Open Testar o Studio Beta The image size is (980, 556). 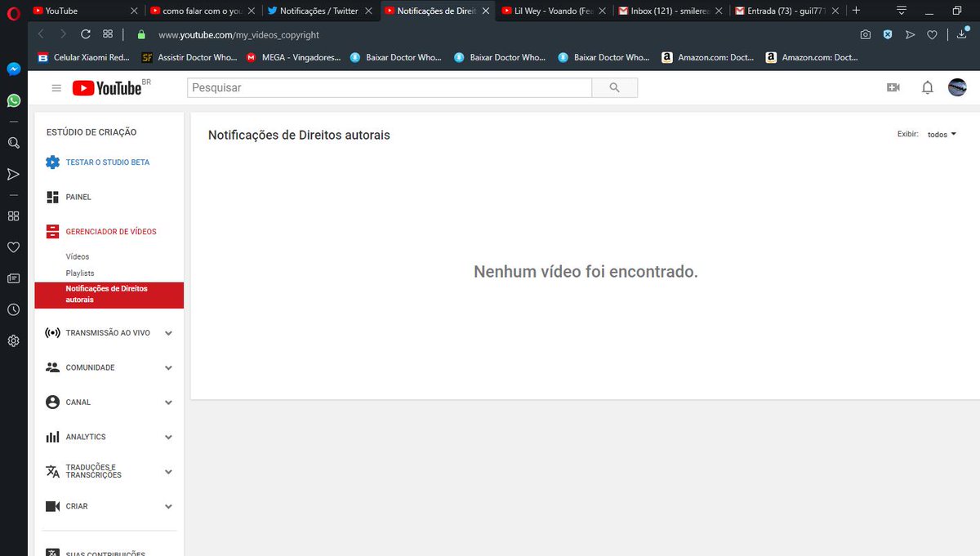[x=98, y=162]
